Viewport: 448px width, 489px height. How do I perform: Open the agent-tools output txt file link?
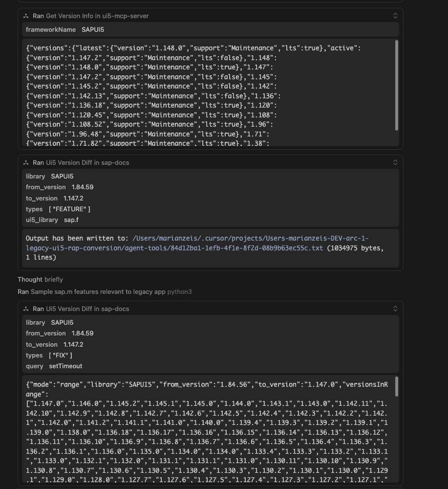[197, 243]
